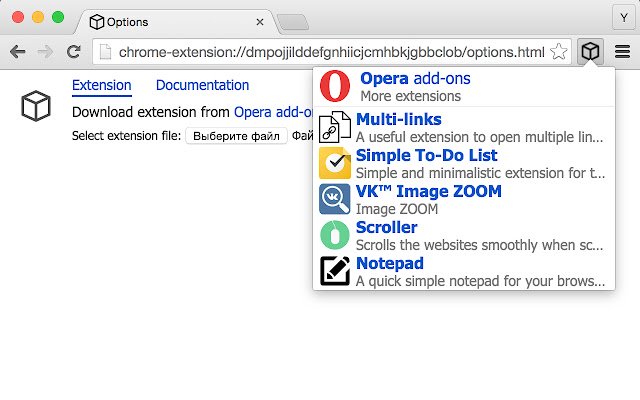Click the 'A quick simple notepad for your brows...' text
640x400 pixels.
[480, 281]
